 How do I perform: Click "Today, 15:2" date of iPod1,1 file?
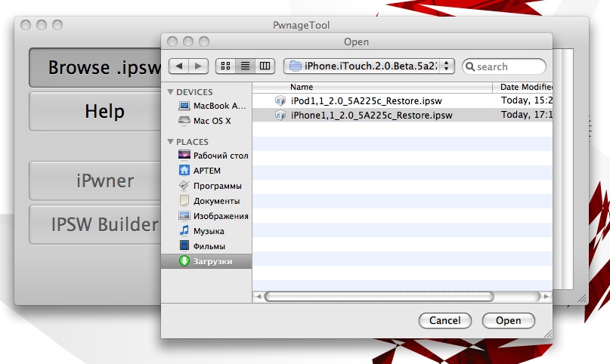(x=527, y=100)
